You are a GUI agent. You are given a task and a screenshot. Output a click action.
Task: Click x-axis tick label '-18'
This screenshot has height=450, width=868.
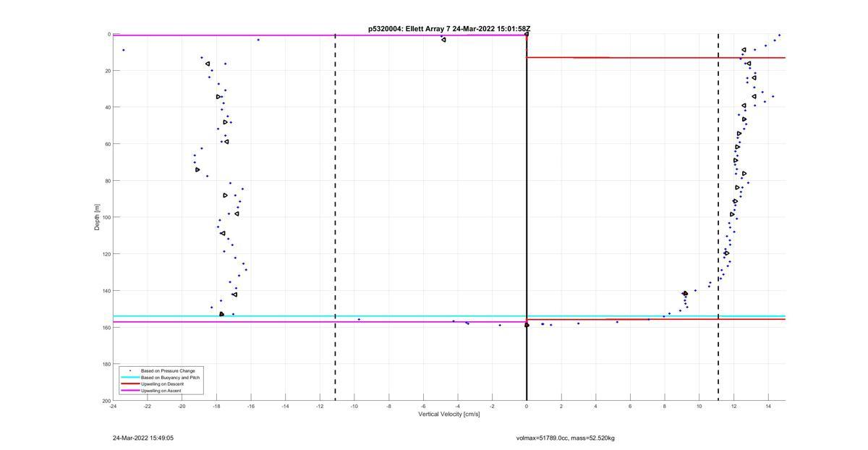[x=216, y=407]
